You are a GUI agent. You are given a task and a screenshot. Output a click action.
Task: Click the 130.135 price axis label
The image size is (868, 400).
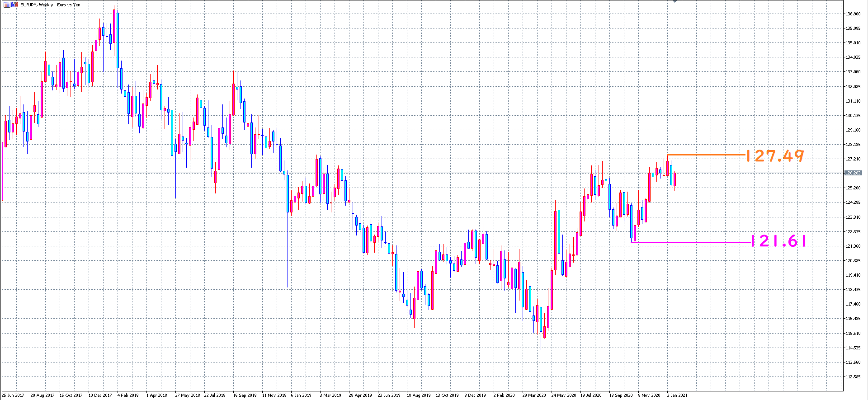(x=853, y=115)
